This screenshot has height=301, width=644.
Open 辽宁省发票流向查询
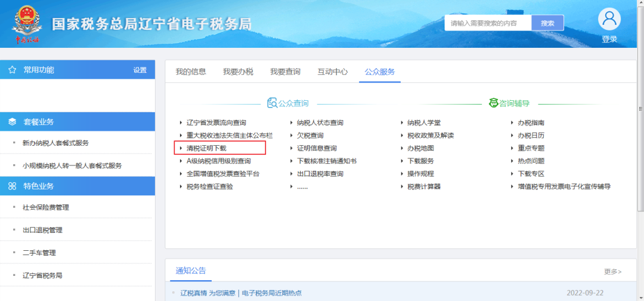click(216, 122)
